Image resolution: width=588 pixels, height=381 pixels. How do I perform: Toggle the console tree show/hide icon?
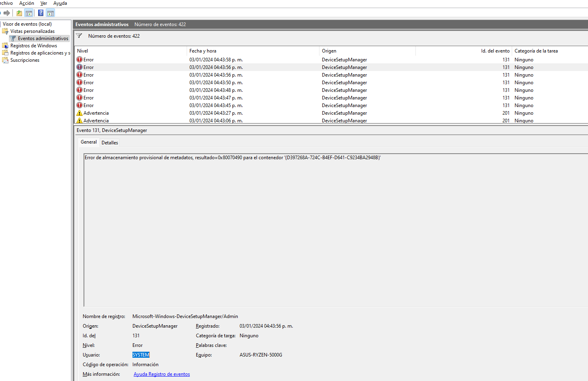click(29, 13)
